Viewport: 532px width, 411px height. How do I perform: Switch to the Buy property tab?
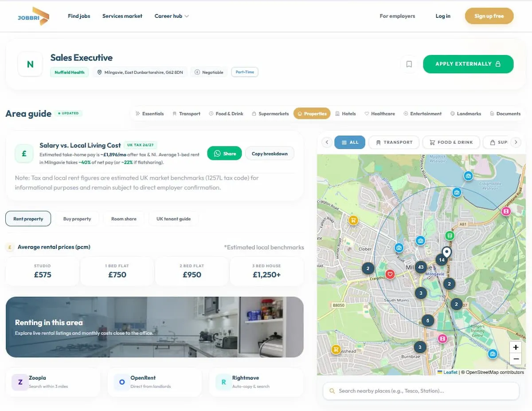click(77, 219)
